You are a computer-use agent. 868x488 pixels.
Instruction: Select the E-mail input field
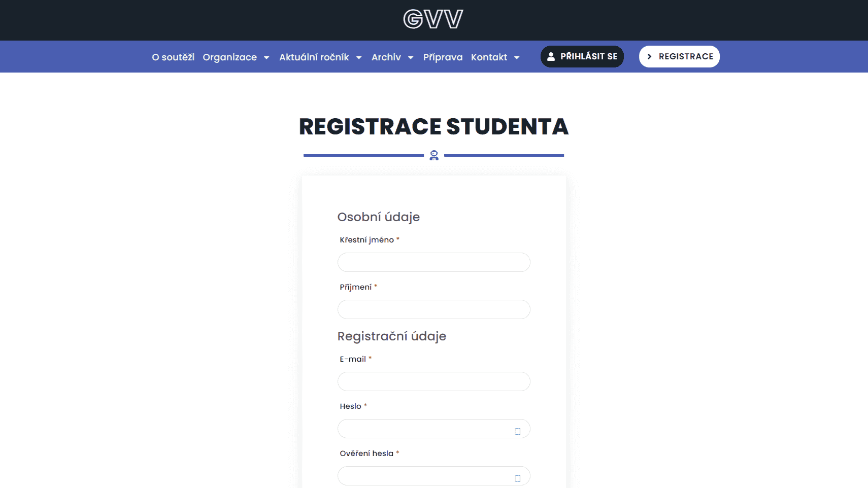(433, 381)
